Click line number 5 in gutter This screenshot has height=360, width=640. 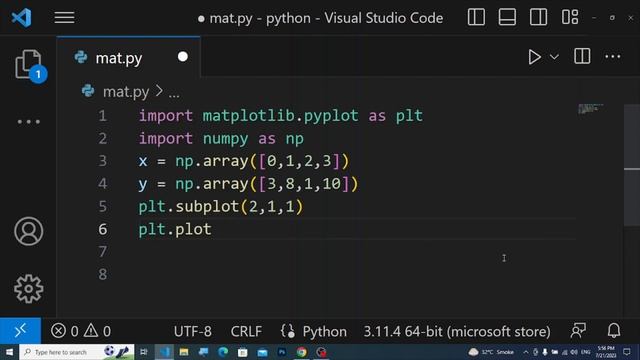[102, 207]
